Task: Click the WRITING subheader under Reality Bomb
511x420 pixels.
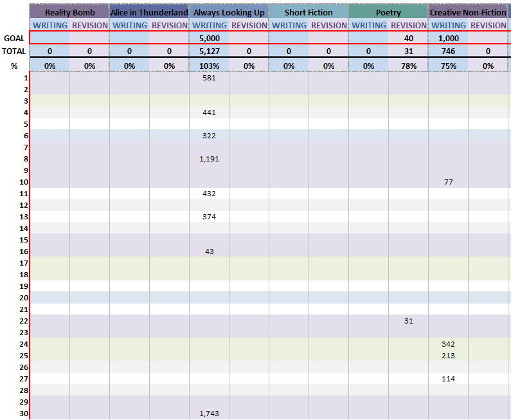Action: (x=49, y=26)
